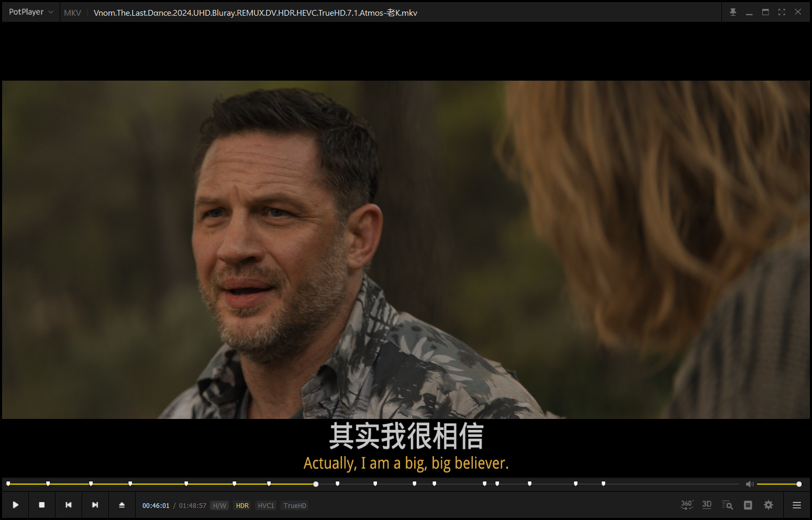Image resolution: width=812 pixels, height=520 pixels.
Task: Skip to the next file
Action: [x=95, y=505]
